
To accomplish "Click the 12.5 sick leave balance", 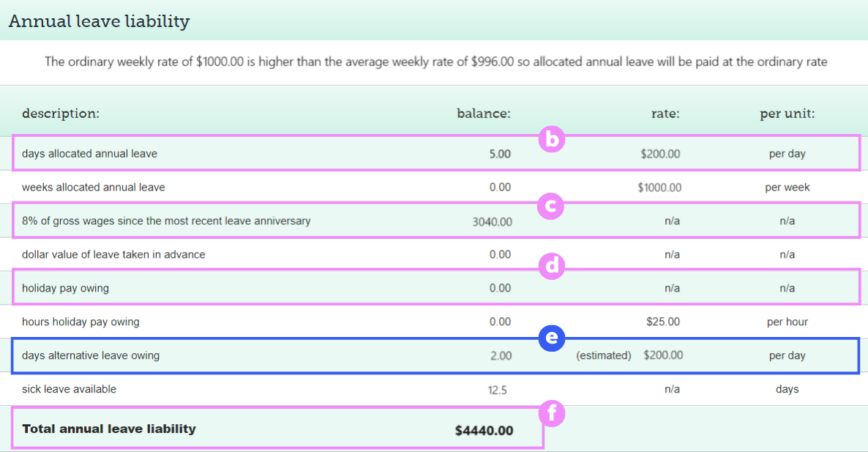I will click(x=497, y=390).
